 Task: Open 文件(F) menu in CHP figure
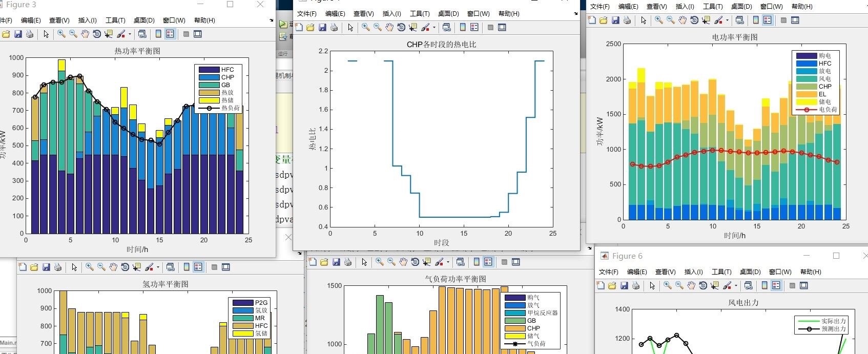coord(307,13)
